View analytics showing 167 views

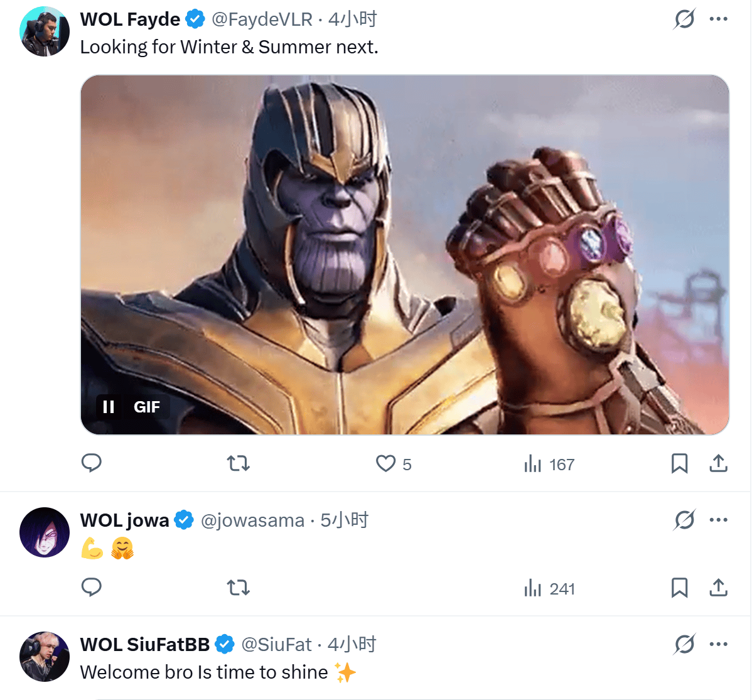coord(549,465)
